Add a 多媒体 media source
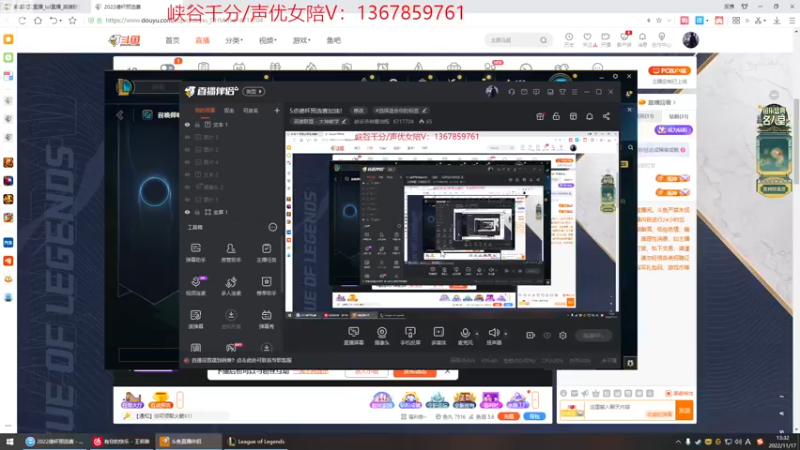This screenshot has height=450, width=800. [439, 336]
